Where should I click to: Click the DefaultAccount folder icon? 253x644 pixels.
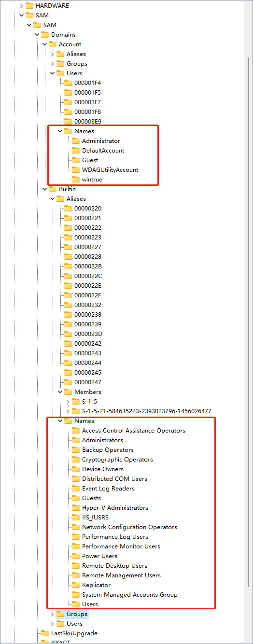[76, 151]
